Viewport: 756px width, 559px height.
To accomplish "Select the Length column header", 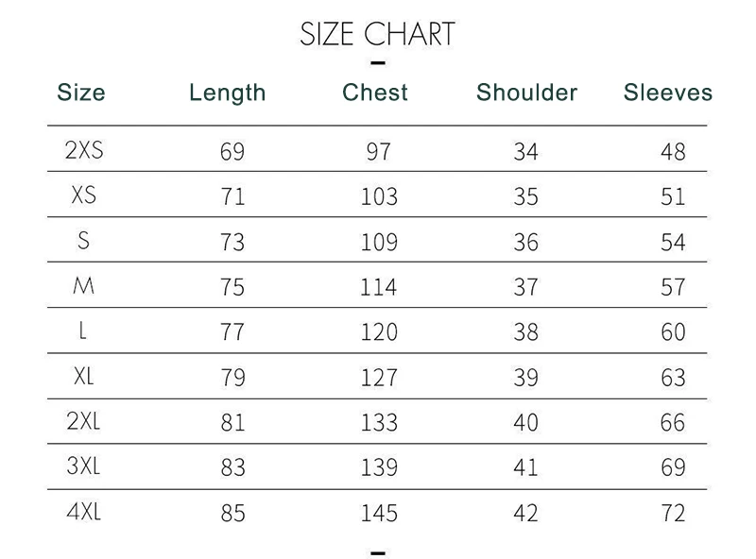I will pyautogui.click(x=228, y=93).
